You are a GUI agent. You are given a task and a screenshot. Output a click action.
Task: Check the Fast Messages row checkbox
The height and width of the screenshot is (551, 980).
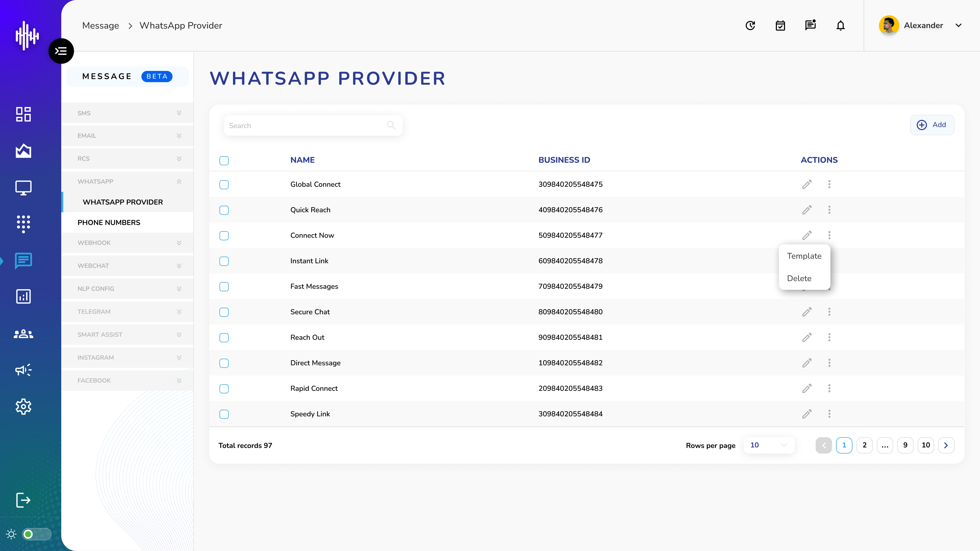224,287
